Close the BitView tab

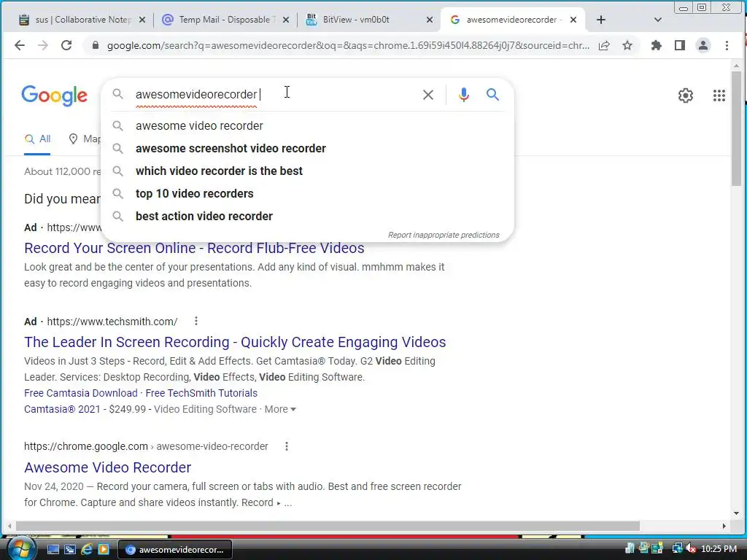coord(429,20)
